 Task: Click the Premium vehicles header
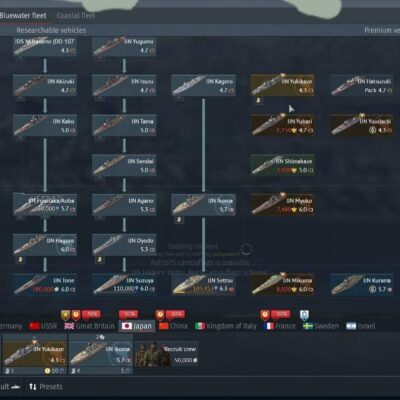coord(382,30)
